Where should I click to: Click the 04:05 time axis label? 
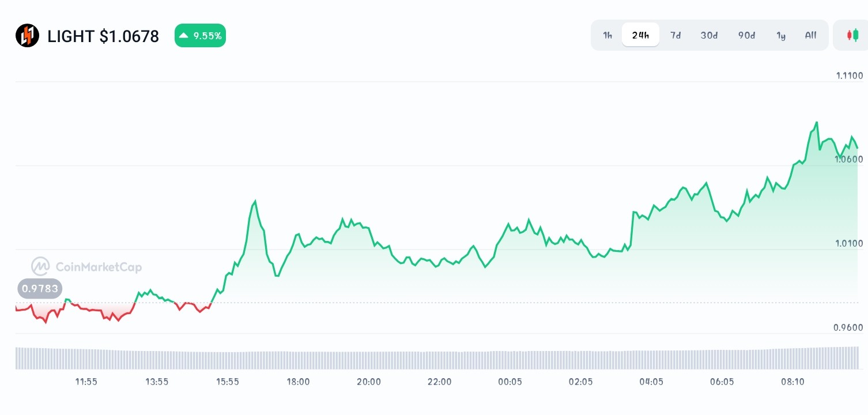[x=651, y=382]
